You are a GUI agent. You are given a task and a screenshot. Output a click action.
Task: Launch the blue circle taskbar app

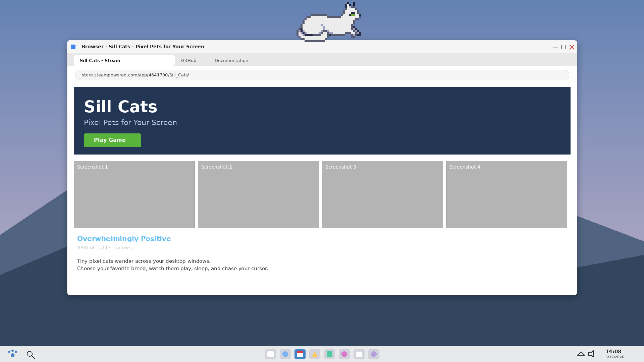click(285, 354)
